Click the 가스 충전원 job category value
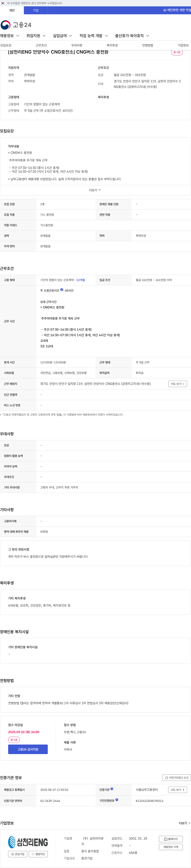Image resolution: width=191 pixels, height=868 pixels. tap(47, 215)
